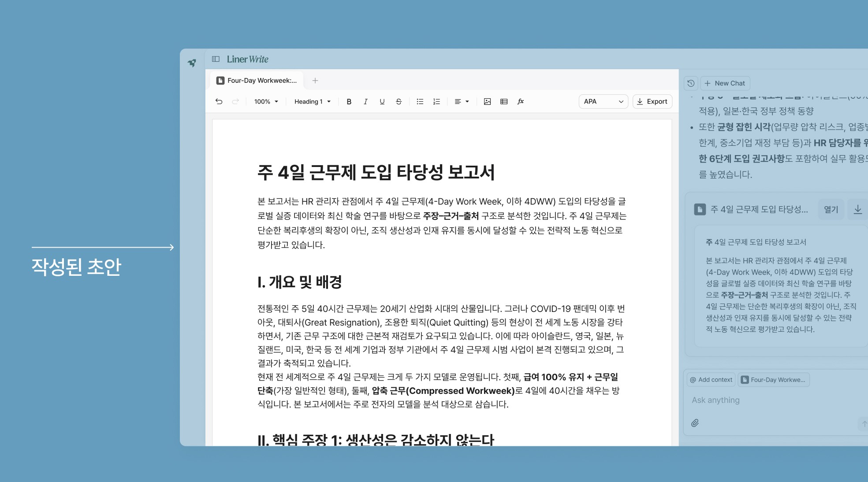Viewport: 868px width, 482px height.
Task: Apply strikethrough formatting
Action: click(399, 101)
